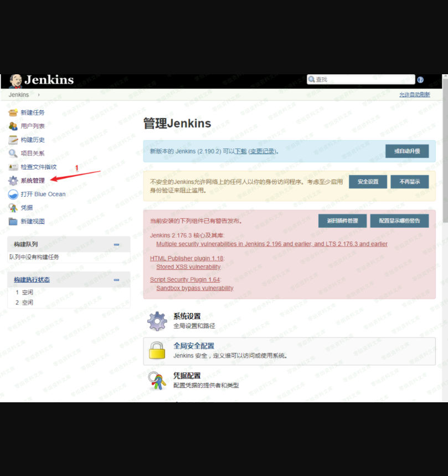Click the 查找 search input field
The width and height of the screenshot is (448, 476).
(x=364, y=80)
